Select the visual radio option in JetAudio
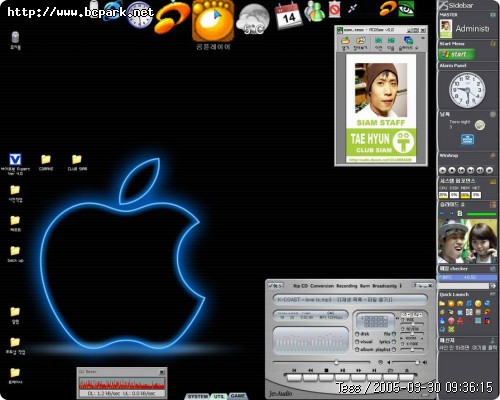 (x=357, y=342)
